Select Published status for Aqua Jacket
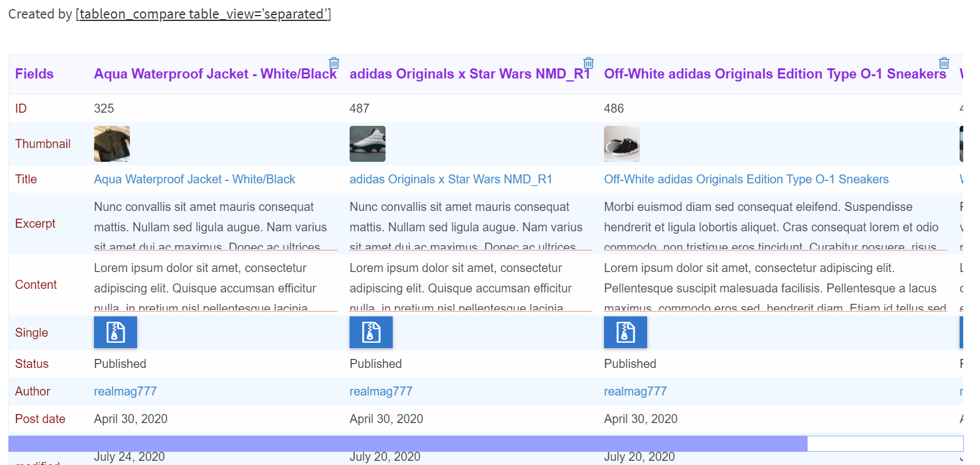The width and height of the screenshot is (980, 465). [x=120, y=364]
